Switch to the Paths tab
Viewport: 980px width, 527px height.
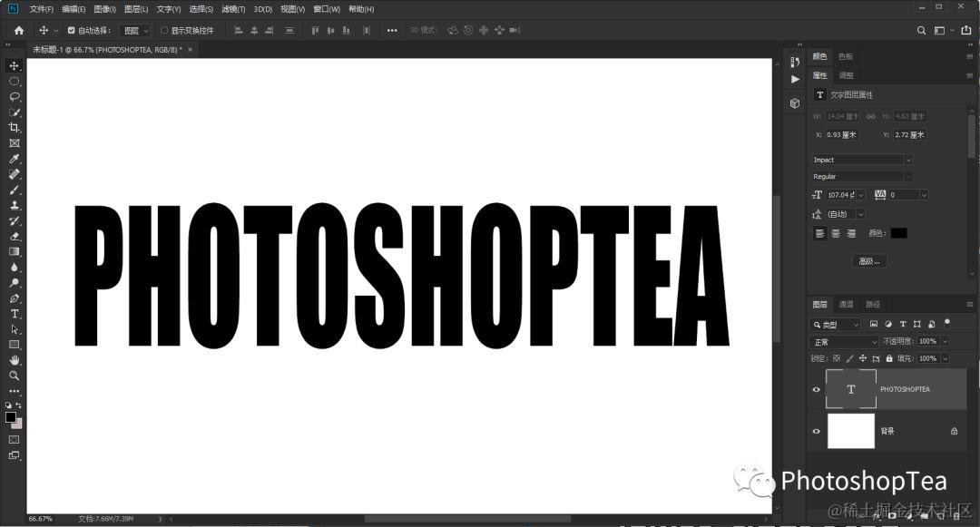[x=873, y=304]
